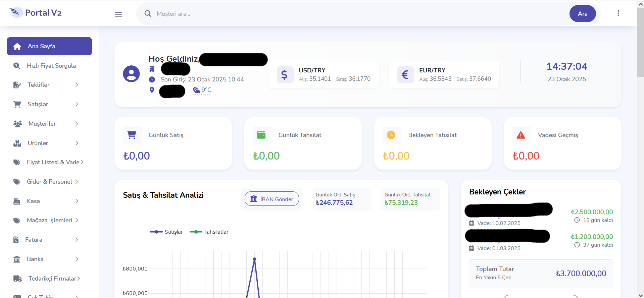Click the euro EUR/TRY currency icon
This screenshot has height=298, width=644.
pyautogui.click(x=405, y=74)
